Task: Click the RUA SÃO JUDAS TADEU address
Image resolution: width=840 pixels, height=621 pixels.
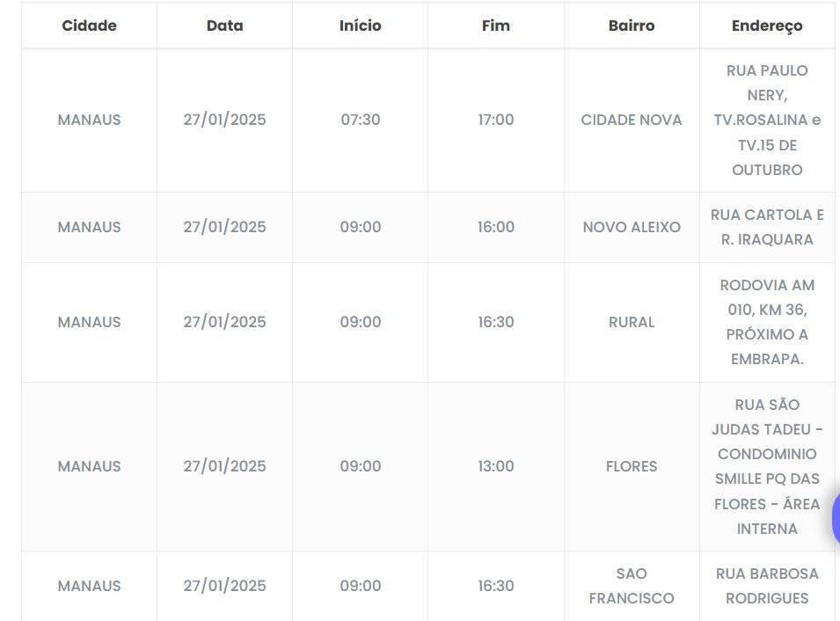Action: click(767, 466)
